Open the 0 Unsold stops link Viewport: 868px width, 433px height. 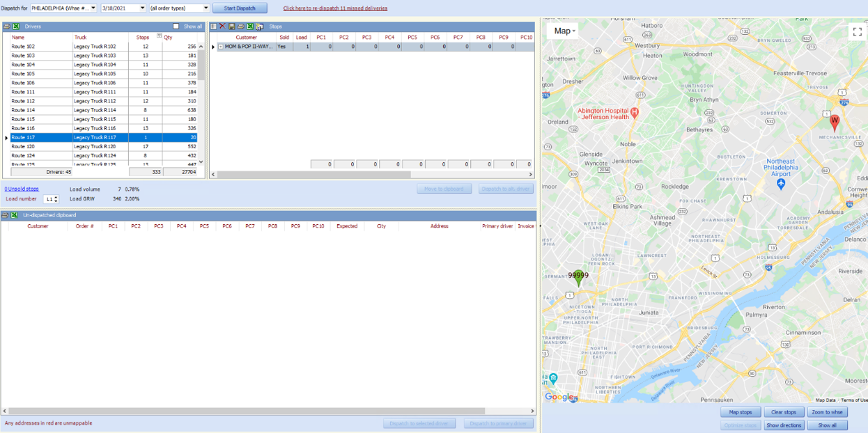[x=22, y=189]
